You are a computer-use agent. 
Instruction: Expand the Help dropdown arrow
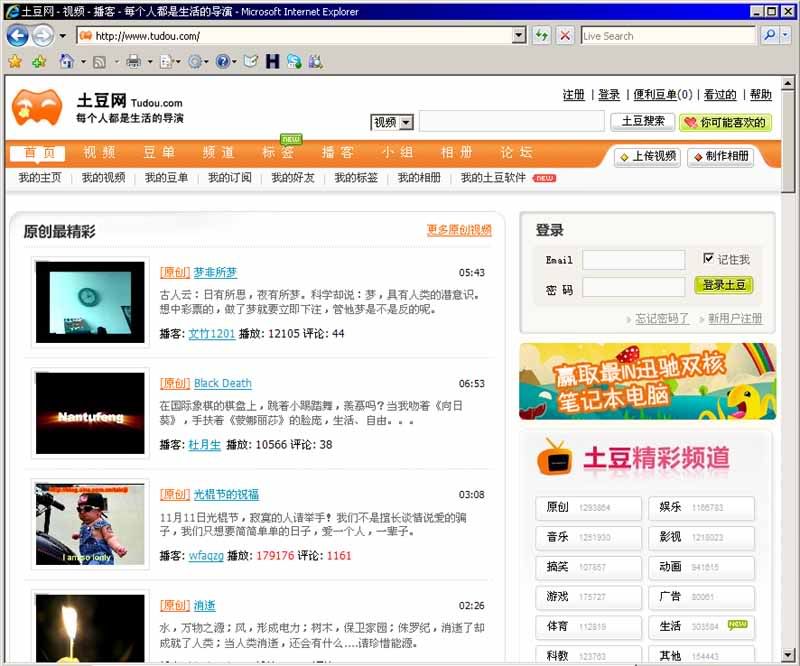pos(234,62)
